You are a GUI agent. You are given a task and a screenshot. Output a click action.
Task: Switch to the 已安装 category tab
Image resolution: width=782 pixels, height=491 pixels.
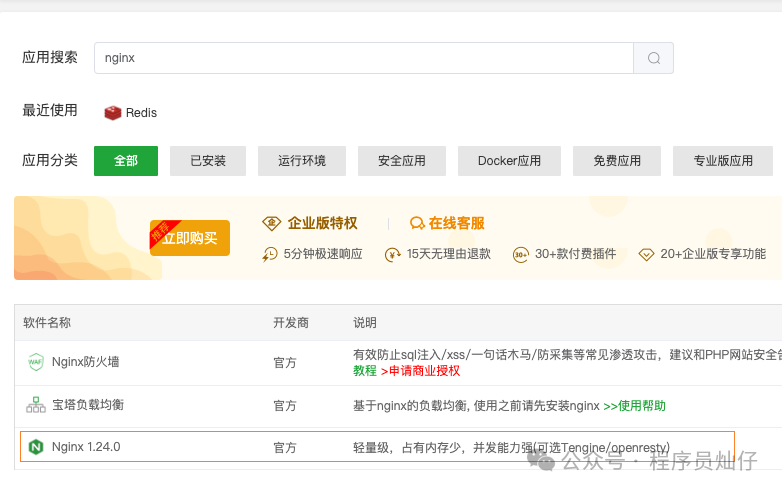208,161
